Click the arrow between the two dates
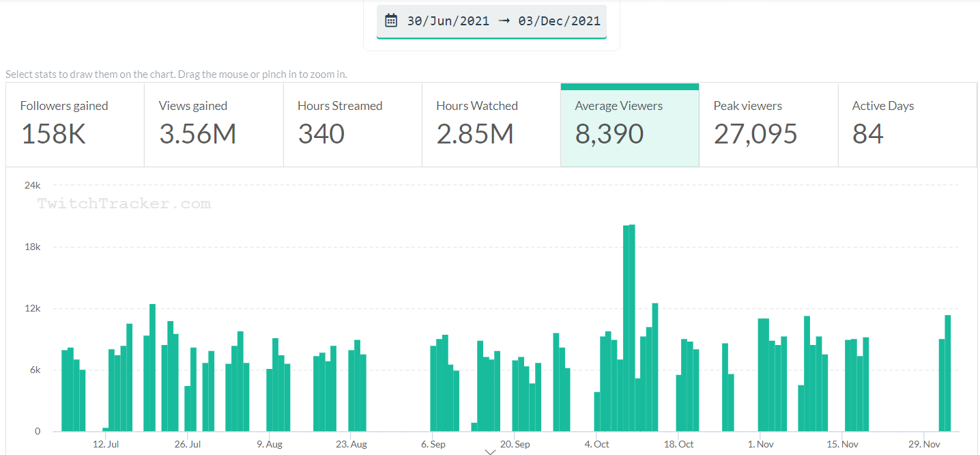 tap(504, 20)
